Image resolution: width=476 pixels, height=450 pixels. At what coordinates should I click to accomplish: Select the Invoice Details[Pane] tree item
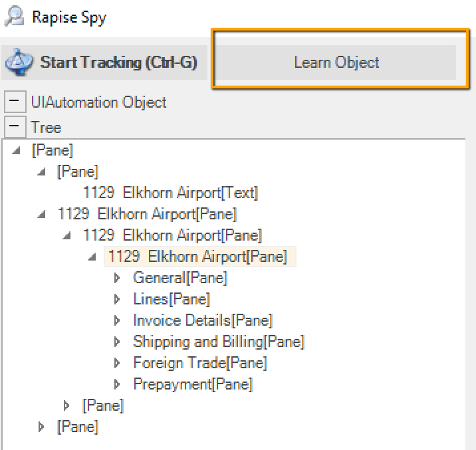point(202,320)
